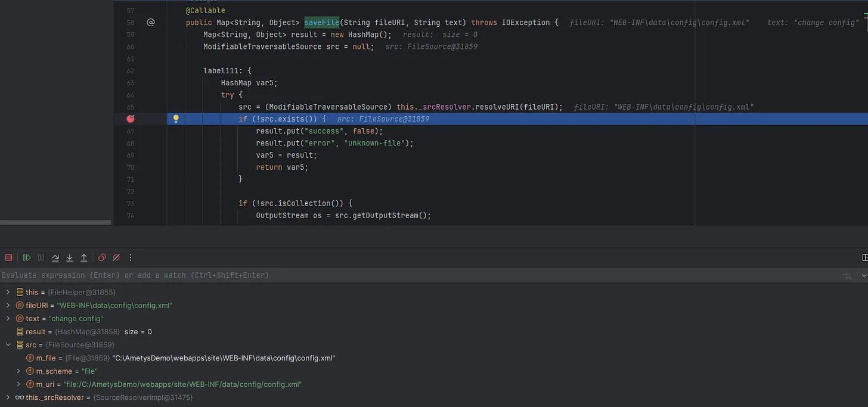Screen dimensions: 868x407
Task: Expand the this._srcResolver watch
Action: coord(8,397)
